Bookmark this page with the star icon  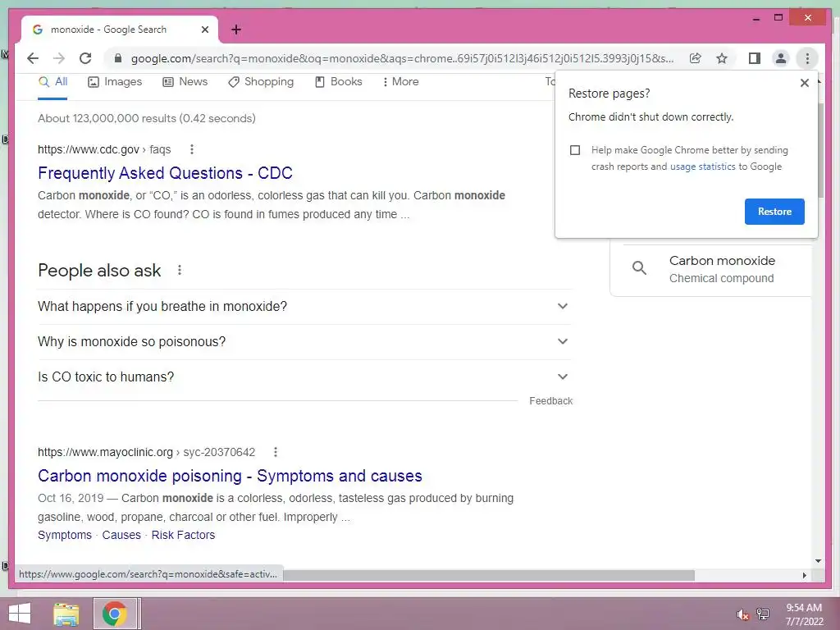click(x=722, y=58)
